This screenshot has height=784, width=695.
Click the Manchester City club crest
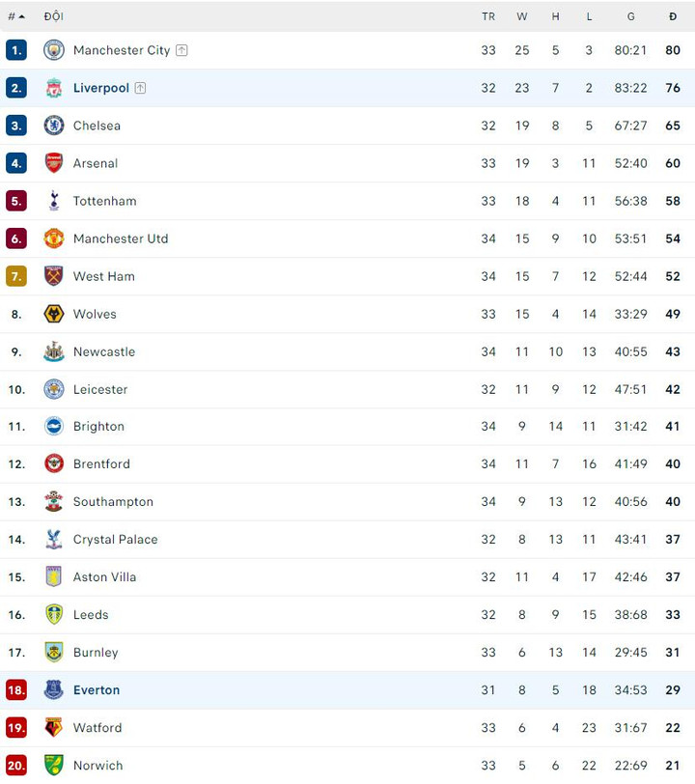point(54,50)
